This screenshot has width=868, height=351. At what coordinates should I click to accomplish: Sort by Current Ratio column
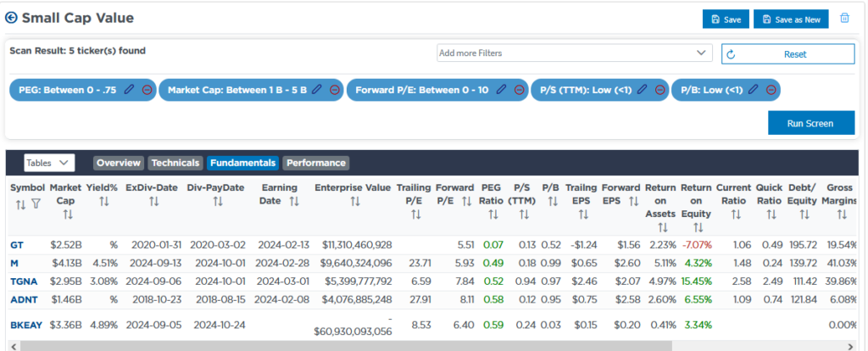pos(736,214)
